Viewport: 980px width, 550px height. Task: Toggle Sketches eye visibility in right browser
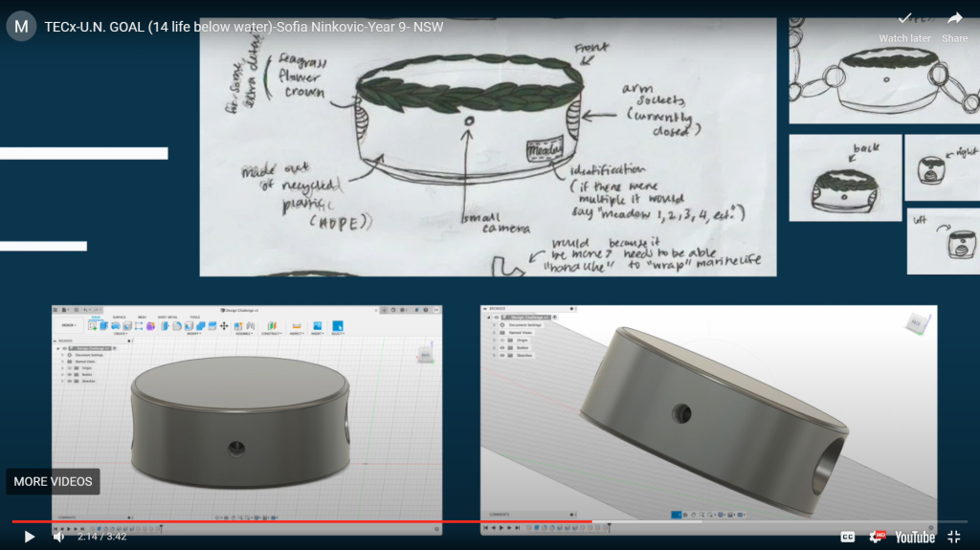coord(501,356)
